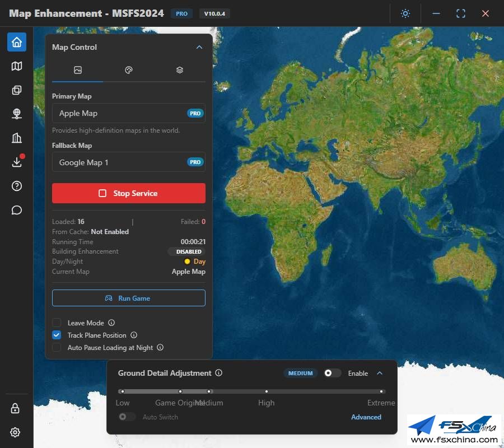504x448 pixels.
Task: Click Australia on the world map
Action: click(464, 267)
